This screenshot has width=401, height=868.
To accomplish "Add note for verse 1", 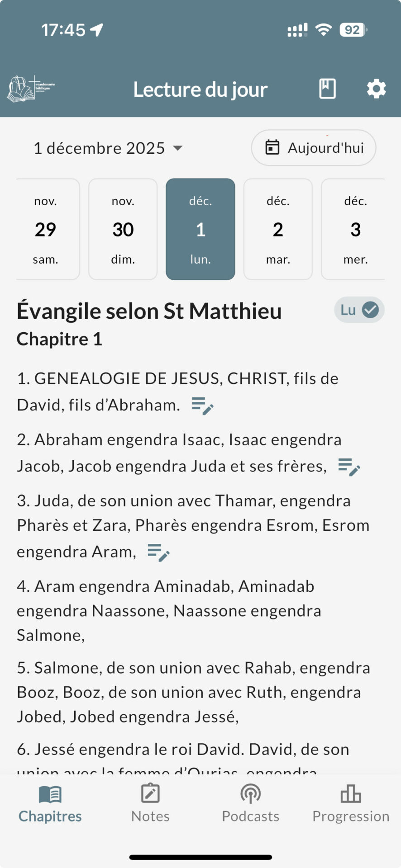I will [202, 406].
